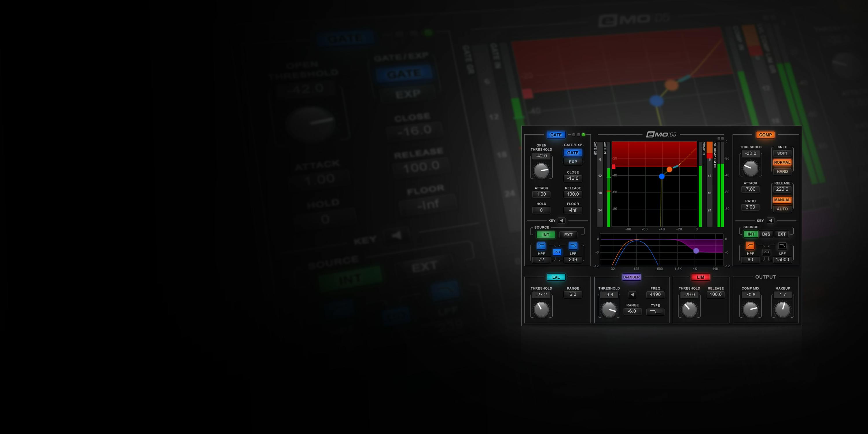
Task: Click the red limiter threshold handle on graph
Action: click(614, 167)
